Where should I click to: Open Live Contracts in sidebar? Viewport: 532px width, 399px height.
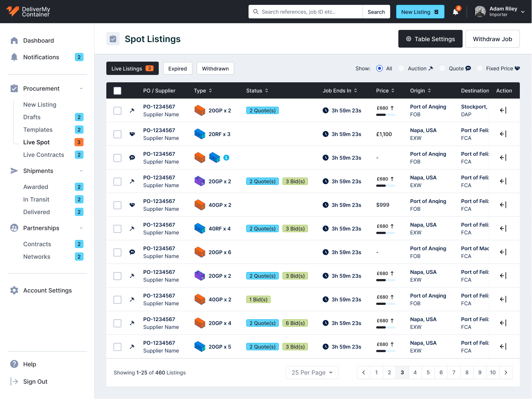[44, 155]
